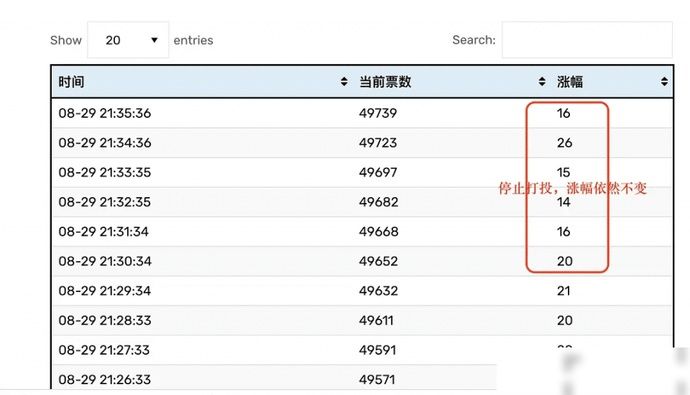Select time cell 08-29 21:30:34
This screenshot has height=395, width=690.
[105, 261]
